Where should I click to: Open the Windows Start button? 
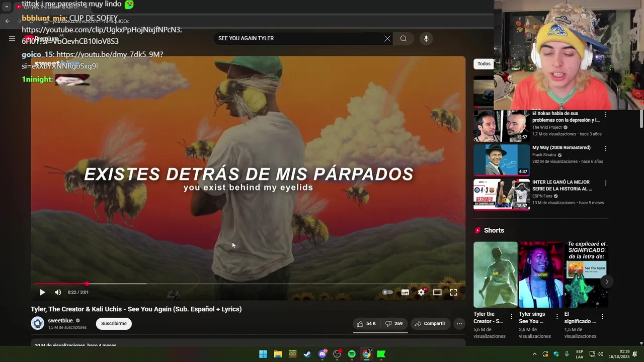point(263,354)
